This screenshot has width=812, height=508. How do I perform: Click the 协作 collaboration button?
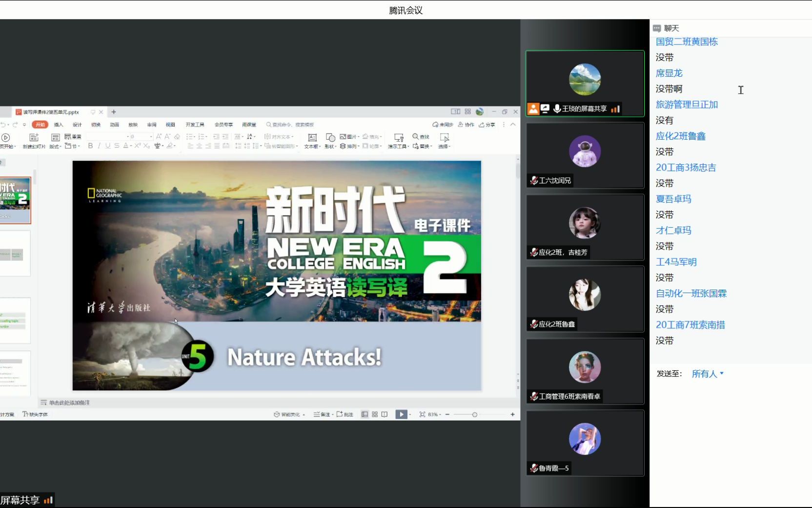[x=465, y=124]
